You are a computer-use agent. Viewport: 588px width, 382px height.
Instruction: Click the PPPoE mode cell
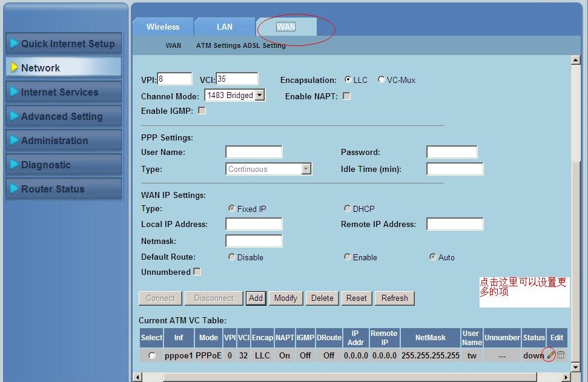[208, 355]
